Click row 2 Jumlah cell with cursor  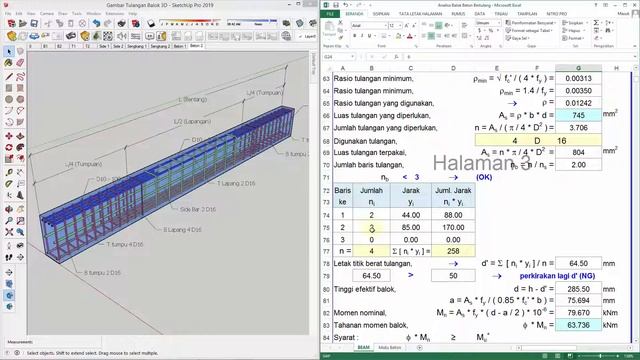(371, 227)
